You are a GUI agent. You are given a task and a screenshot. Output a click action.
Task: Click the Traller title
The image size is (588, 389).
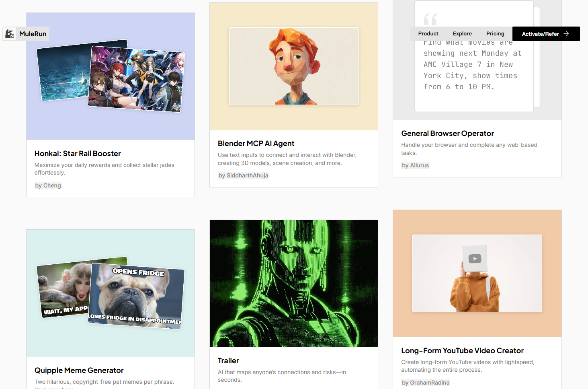(x=228, y=361)
